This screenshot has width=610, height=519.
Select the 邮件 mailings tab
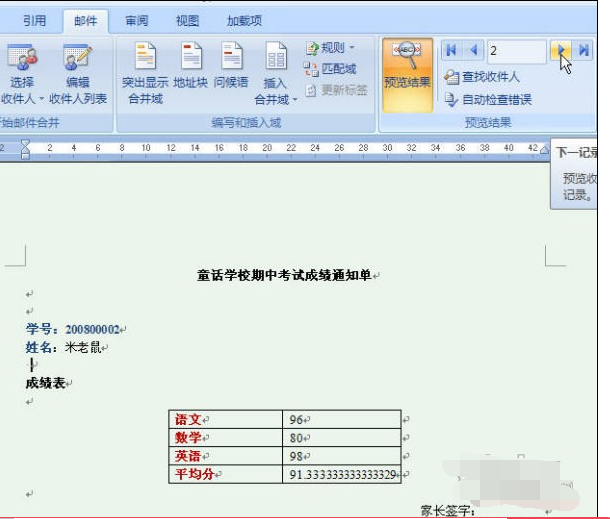pos(86,21)
